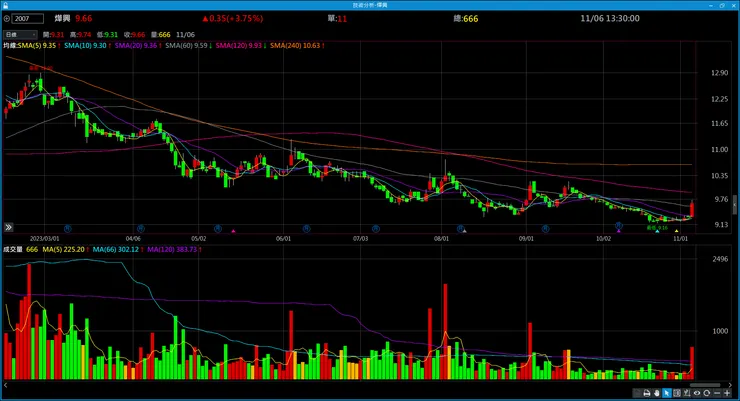Click the monthly marker before 05/02 pink triangle

coord(218,228)
